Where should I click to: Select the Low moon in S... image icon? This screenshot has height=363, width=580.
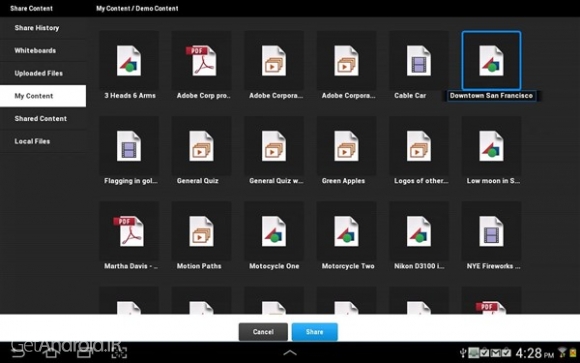pos(491,146)
